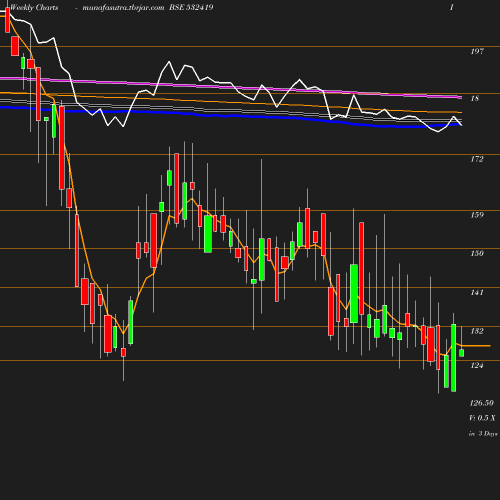
Task: Click the 124 price axis label
Action: [477, 366]
